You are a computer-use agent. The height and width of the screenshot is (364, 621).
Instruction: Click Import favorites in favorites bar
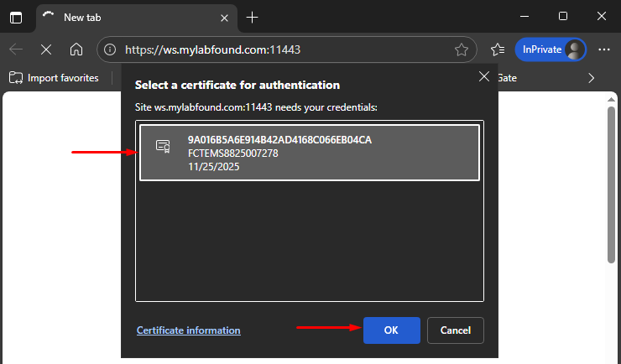coord(54,78)
